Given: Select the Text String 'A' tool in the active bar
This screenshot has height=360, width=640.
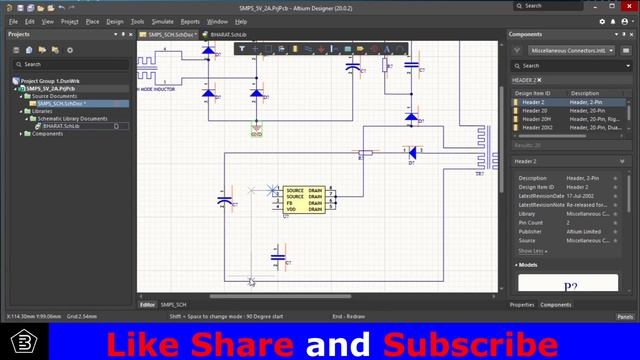Looking at the screenshot, I should click(x=387, y=49).
